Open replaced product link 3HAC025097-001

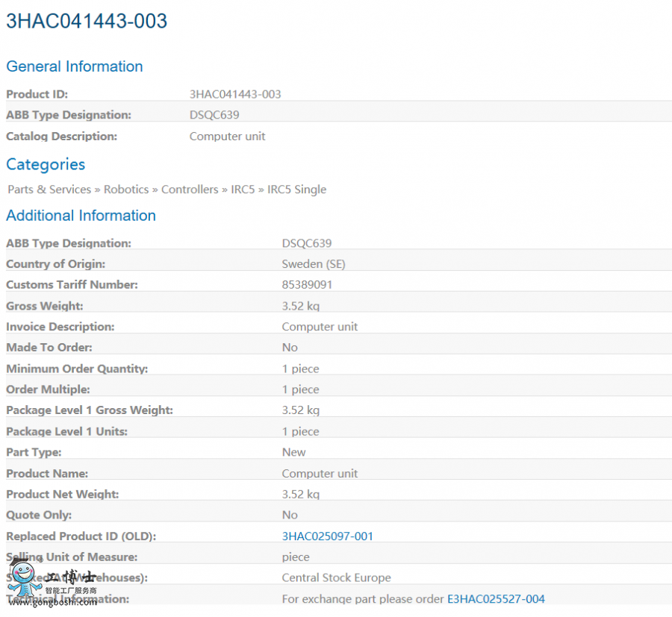328,536
